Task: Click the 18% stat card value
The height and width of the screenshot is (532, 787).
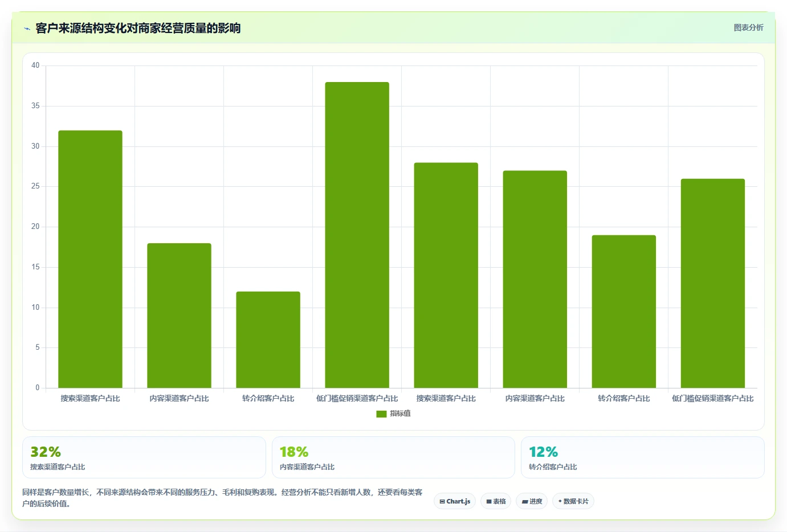Action: click(x=294, y=452)
